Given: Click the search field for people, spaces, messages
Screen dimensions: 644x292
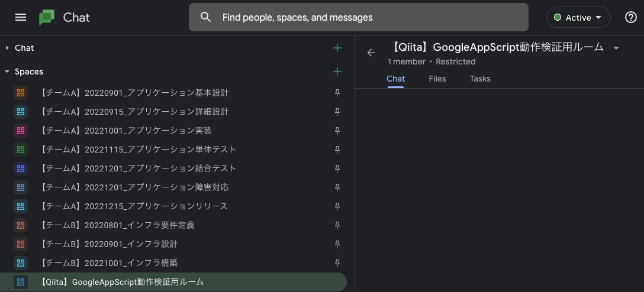Looking at the screenshot, I should pyautogui.click(x=359, y=17).
